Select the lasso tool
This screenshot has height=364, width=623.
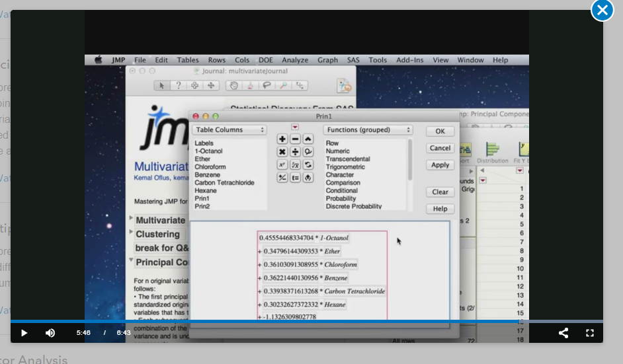click(x=267, y=85)
